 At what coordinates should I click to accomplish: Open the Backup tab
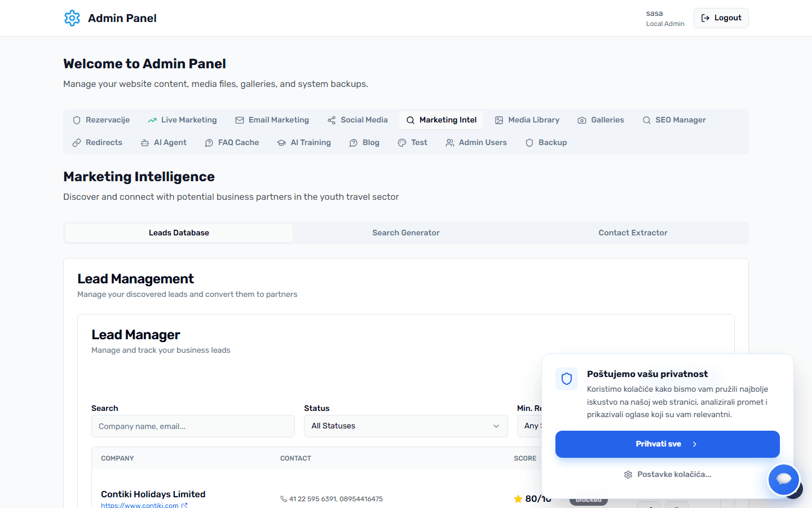[x=546, y=143]
